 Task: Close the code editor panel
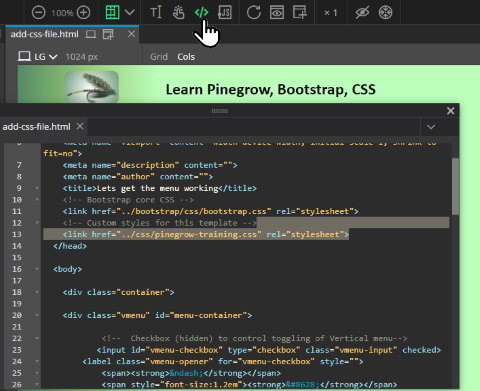pyautogui.click(x=450, y=111)
